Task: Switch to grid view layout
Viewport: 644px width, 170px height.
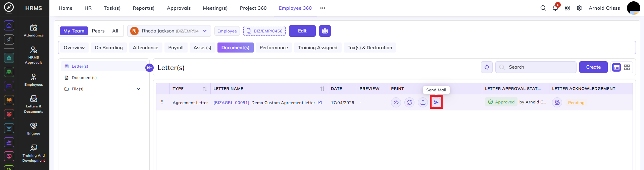Action: (x=627, y=67)
